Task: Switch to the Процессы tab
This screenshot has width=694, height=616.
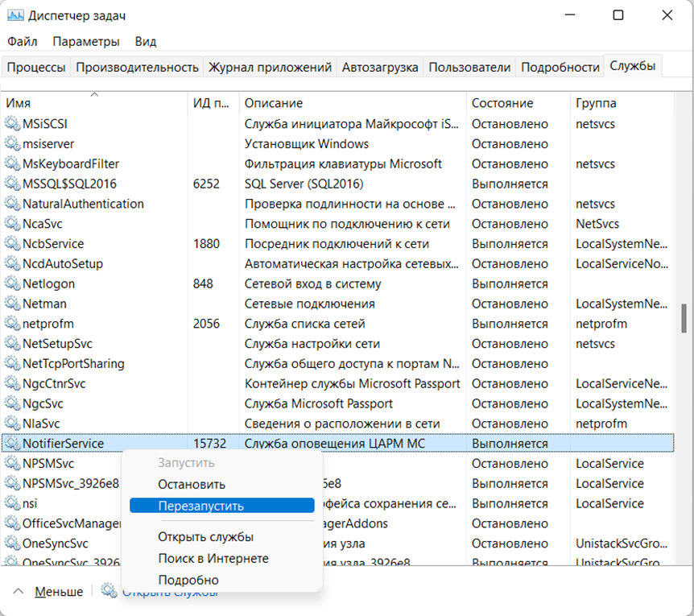Action: tap(36, 68)
